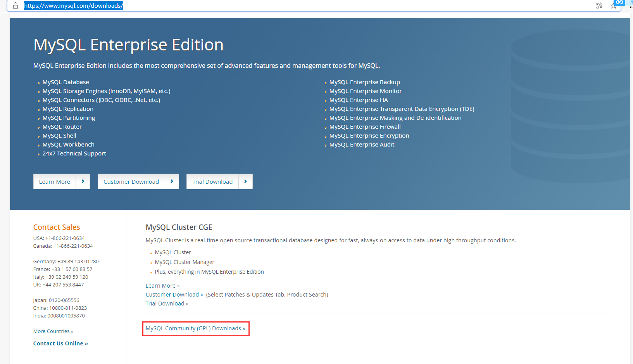Select the URL in the address bar
This screenshot has width=633, height=364.
[x=74, y=5]
